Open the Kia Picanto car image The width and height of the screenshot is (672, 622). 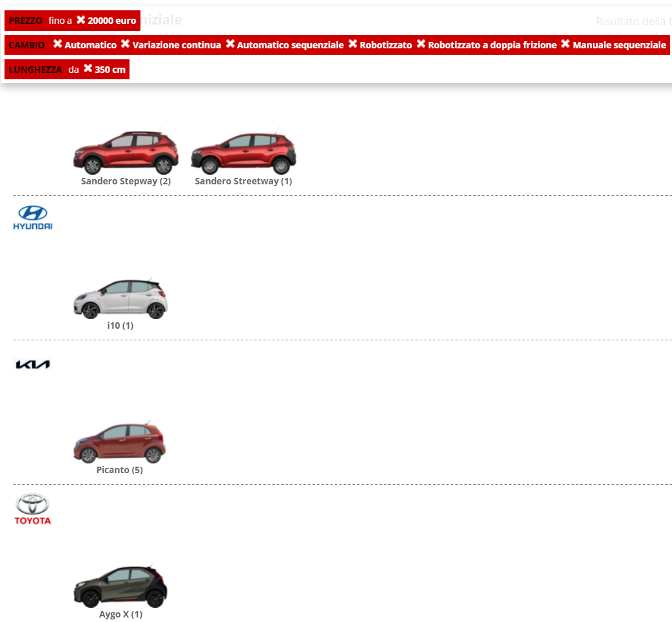120,443
